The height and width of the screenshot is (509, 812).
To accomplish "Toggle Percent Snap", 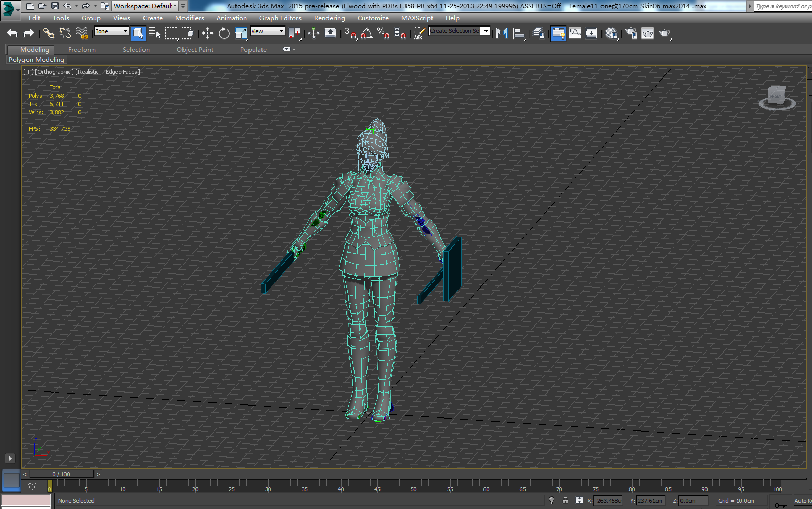I will pyautogui.click(x=384, y=33).
